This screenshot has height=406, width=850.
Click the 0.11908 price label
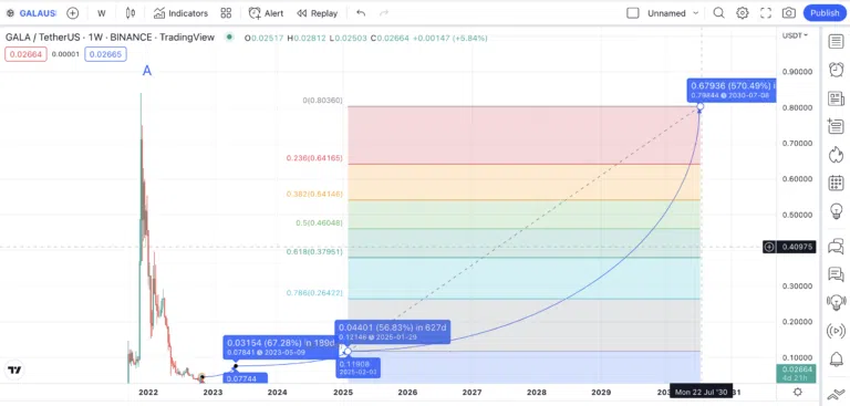pyautogui.click(x=358, y=368)
